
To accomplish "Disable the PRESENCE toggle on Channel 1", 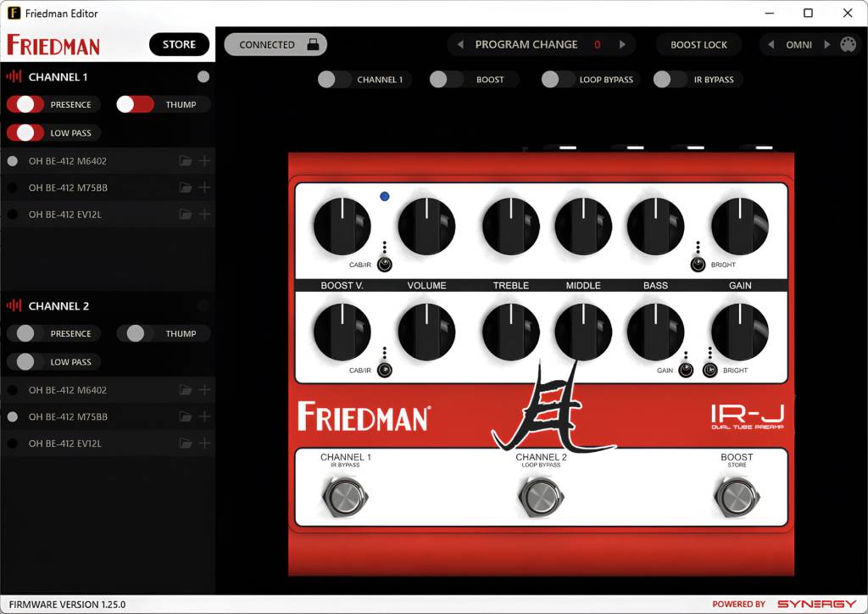I will (25, 104).
